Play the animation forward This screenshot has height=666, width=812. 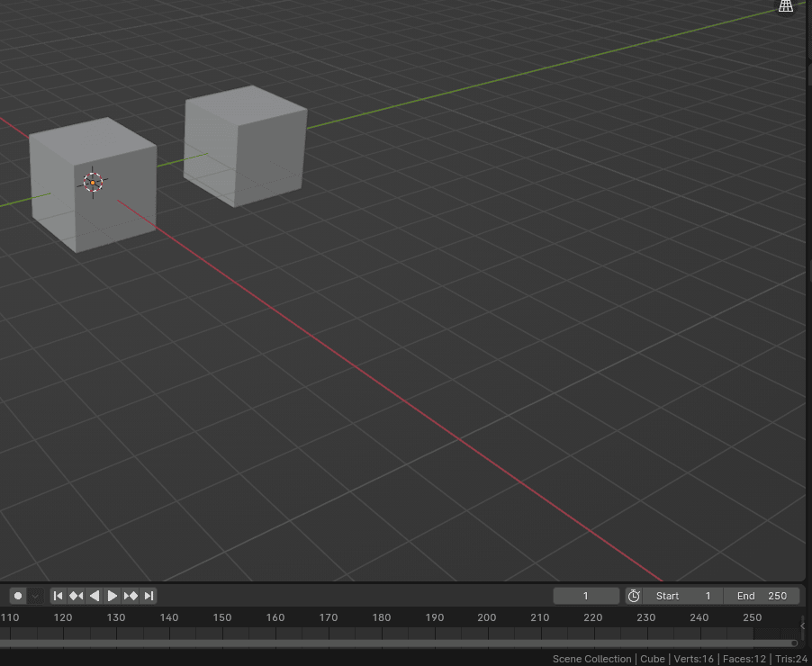(113, 596)
